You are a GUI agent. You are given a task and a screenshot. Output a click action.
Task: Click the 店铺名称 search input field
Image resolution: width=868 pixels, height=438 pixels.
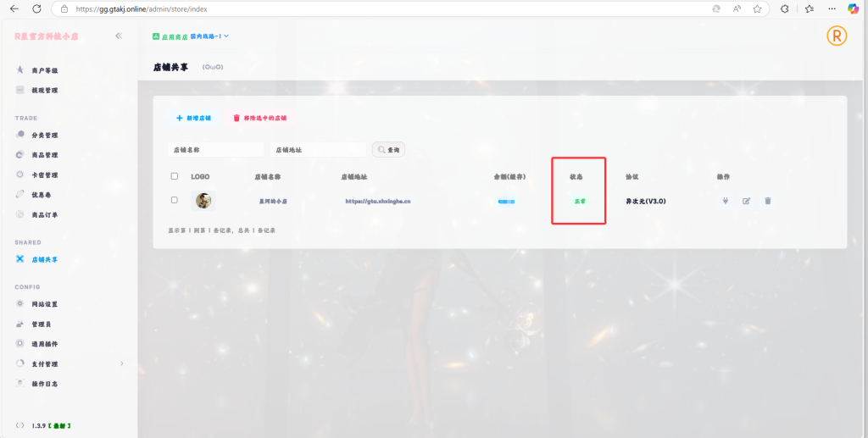click(x=216, y=149)
